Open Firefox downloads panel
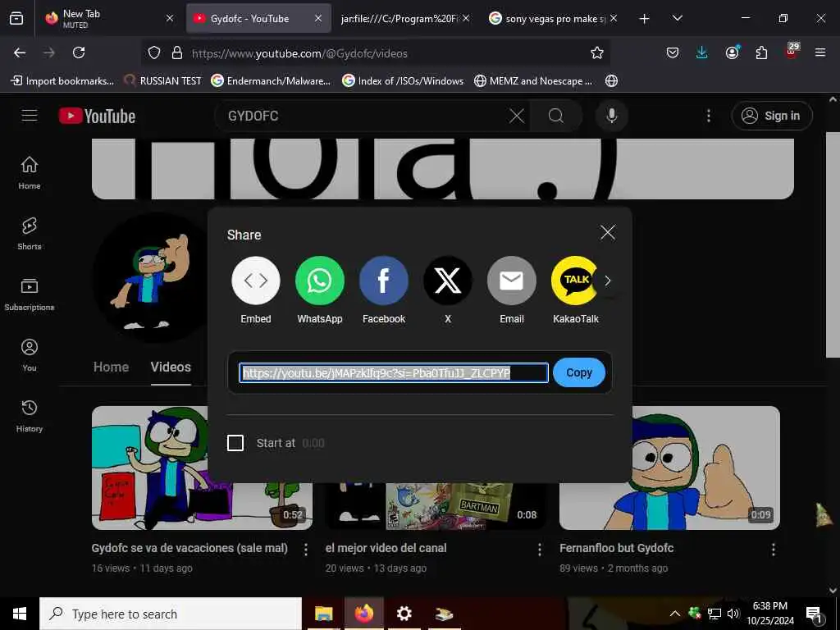 (x=702, y=52)
